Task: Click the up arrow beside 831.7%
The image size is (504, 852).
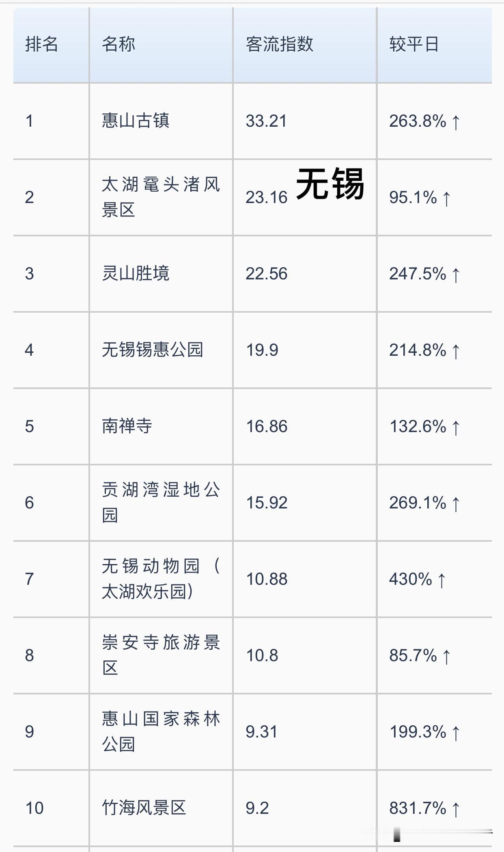Action: (x=456, y=809)
